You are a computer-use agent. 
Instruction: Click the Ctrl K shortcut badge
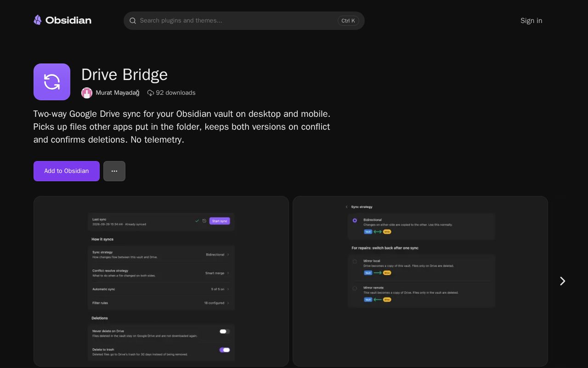(x=348, y=21)
